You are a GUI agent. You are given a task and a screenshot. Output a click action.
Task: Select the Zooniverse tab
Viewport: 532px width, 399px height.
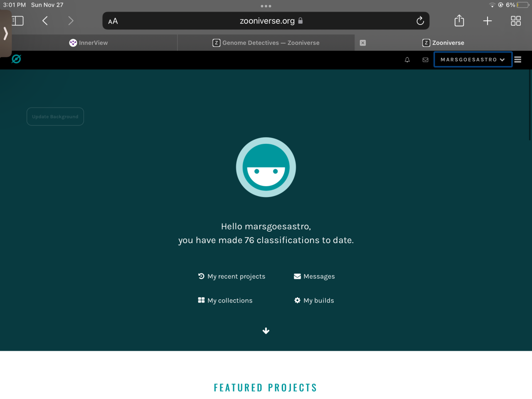[443, 43]
